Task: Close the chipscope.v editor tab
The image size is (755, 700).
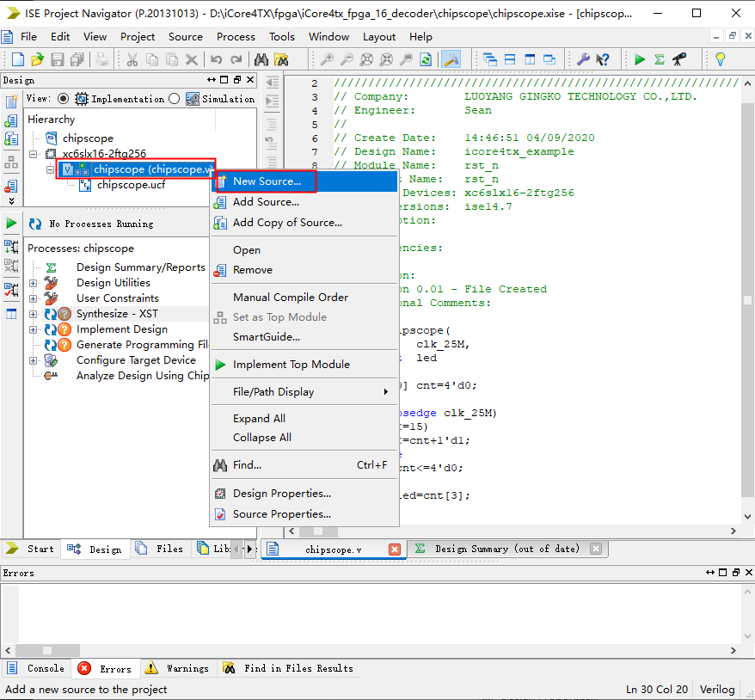Action: 394,549
